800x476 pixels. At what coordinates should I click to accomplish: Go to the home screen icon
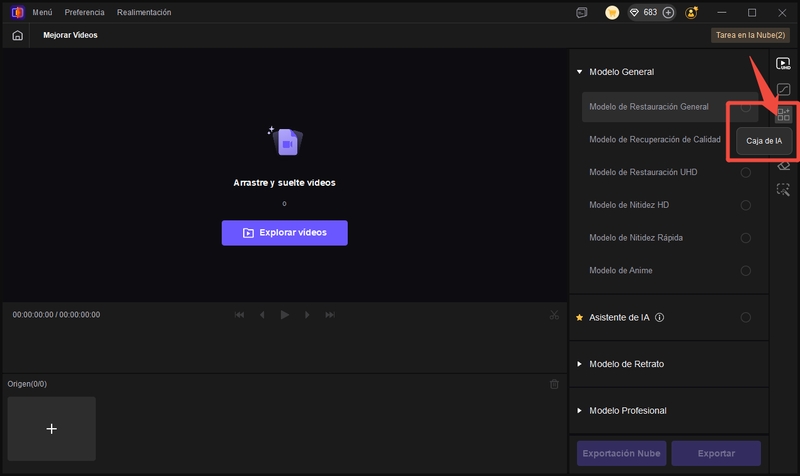[x=17, y=35]
